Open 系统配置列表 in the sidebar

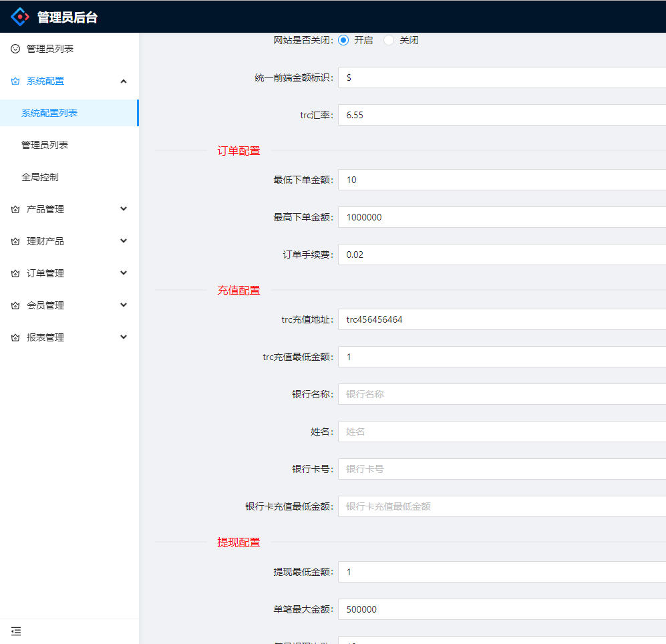point(49,113)
